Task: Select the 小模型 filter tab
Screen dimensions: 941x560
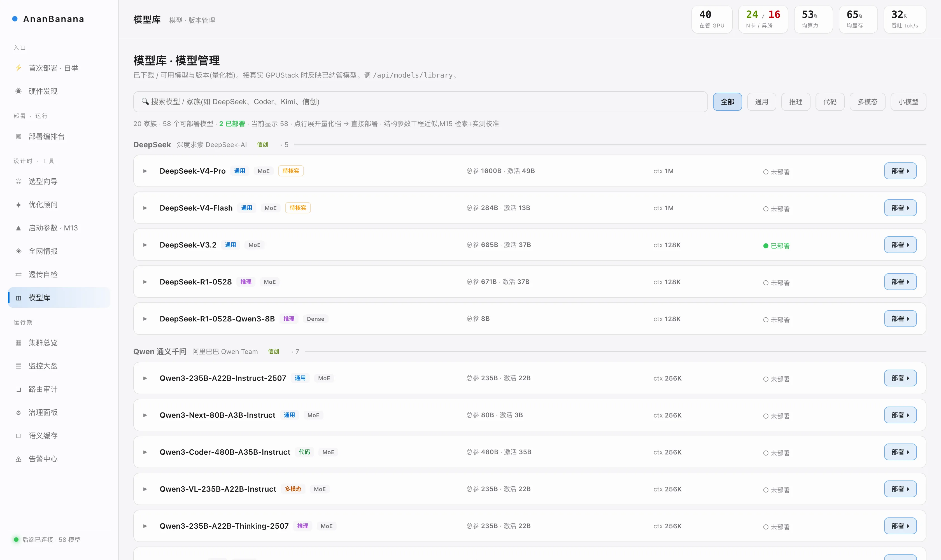Action: [908, 102]
